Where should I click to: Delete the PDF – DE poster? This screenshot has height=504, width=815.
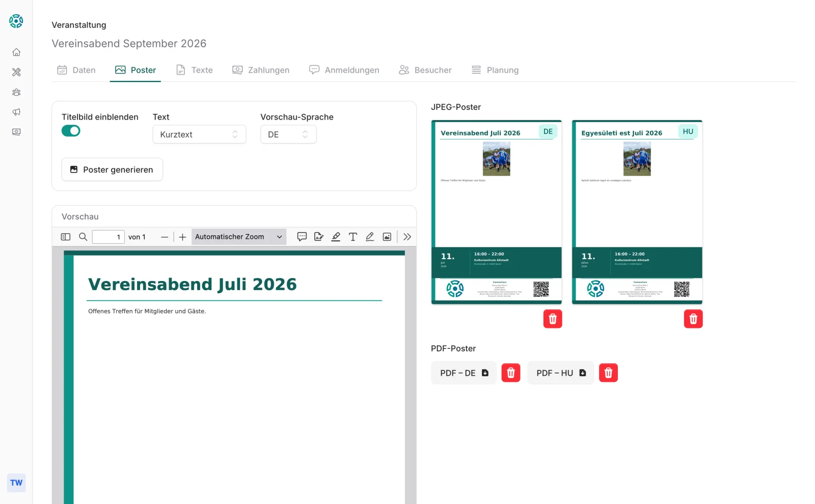(x=511, y=373)
